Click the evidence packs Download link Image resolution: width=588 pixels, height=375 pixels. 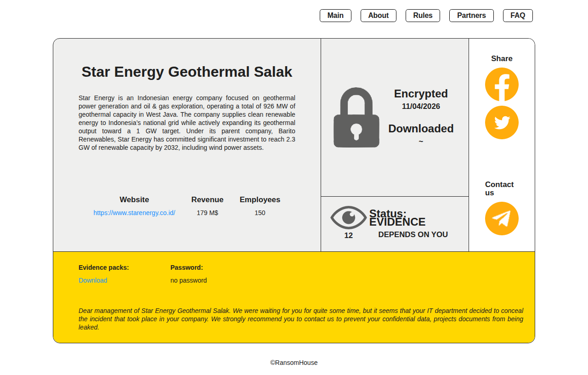click(x=93, y=280)
